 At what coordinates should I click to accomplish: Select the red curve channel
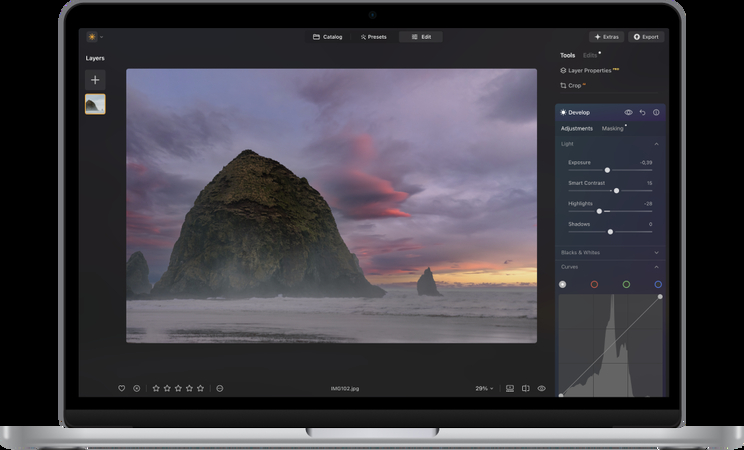594,284
